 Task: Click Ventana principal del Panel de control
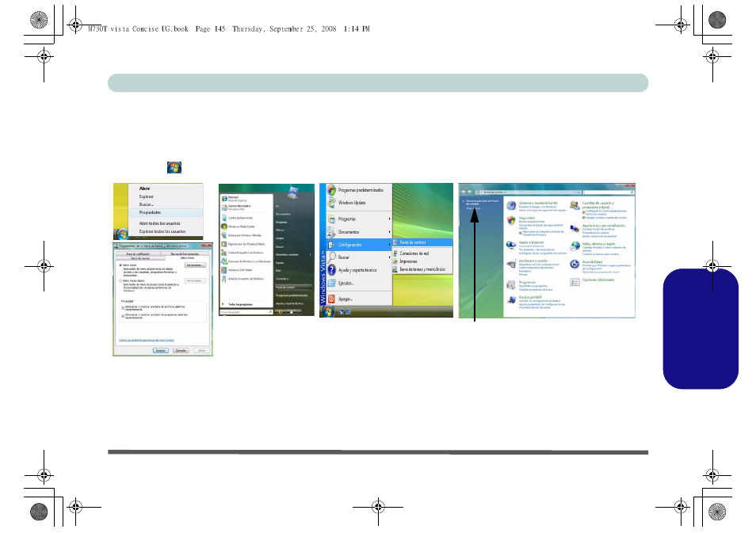482,203
